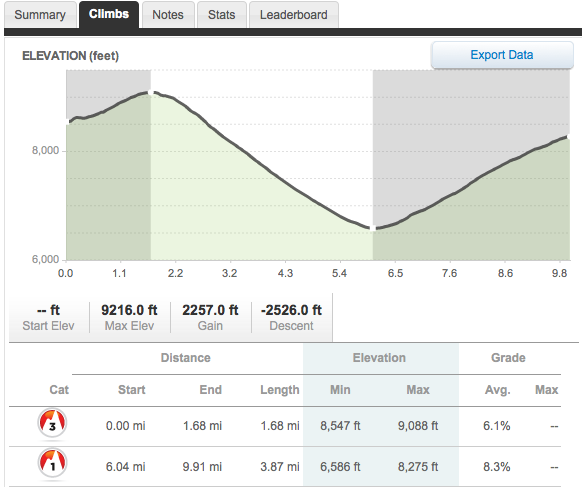Click the Distance column group header
This screenshot has width=582, height=487.
point(186,358)
